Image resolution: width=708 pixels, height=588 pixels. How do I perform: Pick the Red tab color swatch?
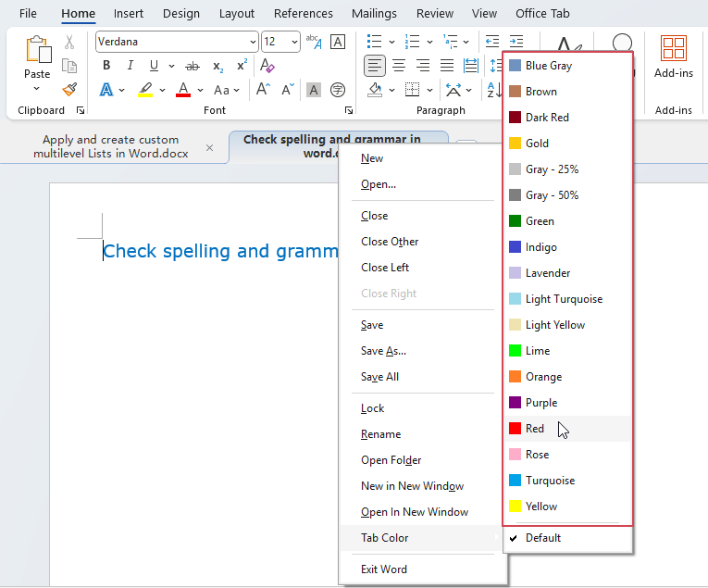click(534, 429)
